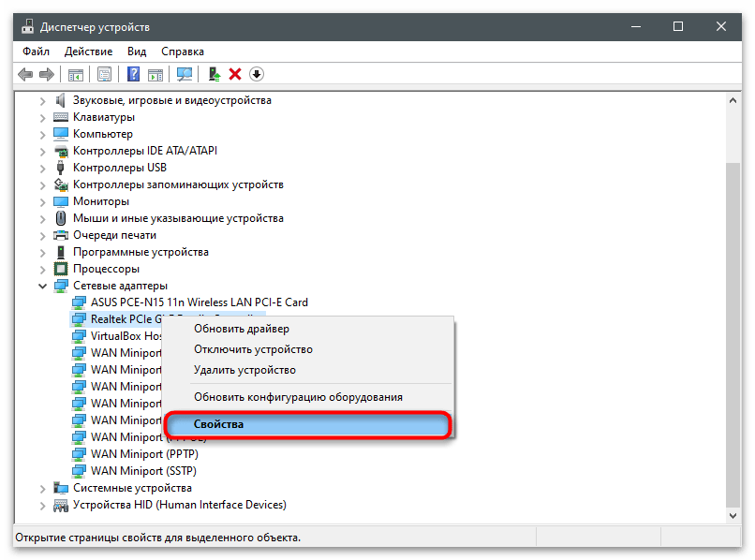Toggle the console tree toolbar icon
The width and height of the screenshot is (755, 560).
click(x=76, y=75)
